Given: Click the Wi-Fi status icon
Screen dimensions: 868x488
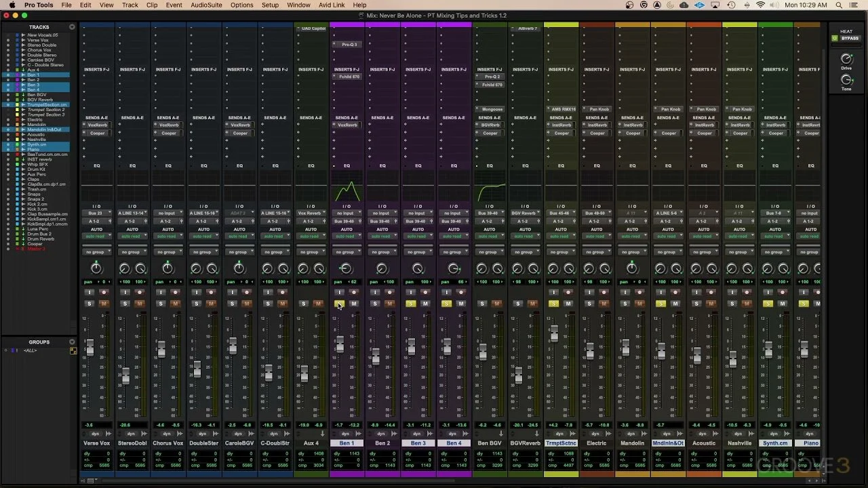Looking at the screenshot, I should [x=761, y=5].
